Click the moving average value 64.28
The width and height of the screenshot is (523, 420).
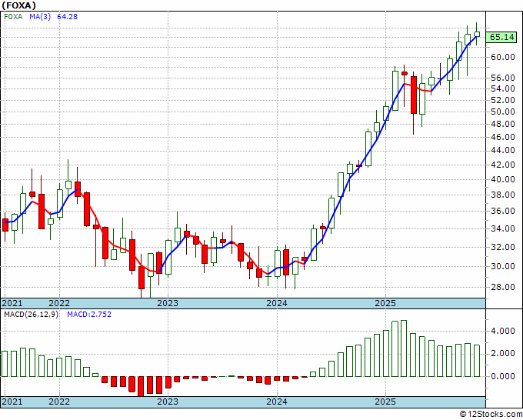click(68, 16)
